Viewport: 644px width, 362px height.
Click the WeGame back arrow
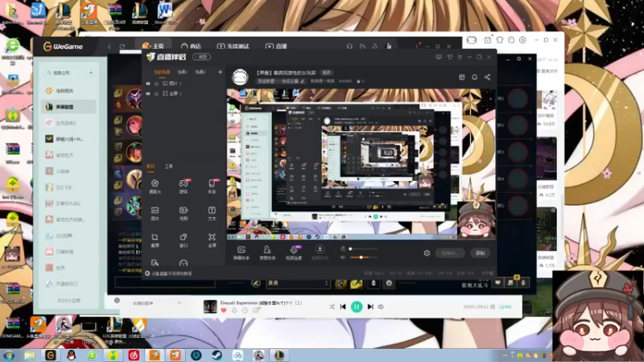(109, 47)
